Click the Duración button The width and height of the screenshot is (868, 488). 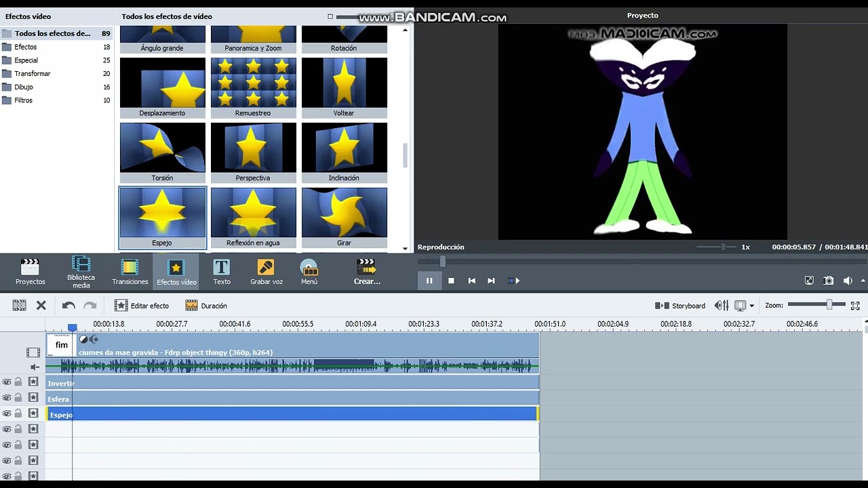[x=206, y=306]
